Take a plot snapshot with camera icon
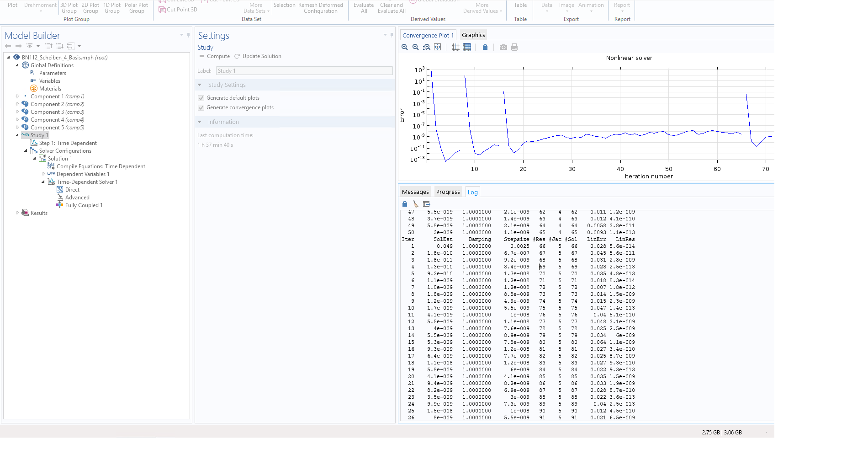The height and width of the screenshot is (460, 868). [503, 47]
